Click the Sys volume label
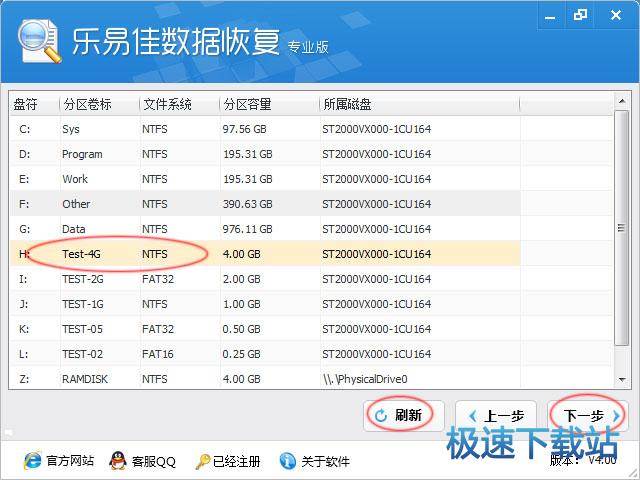Viewport: 640px width, 480px height. coord(71,129)
